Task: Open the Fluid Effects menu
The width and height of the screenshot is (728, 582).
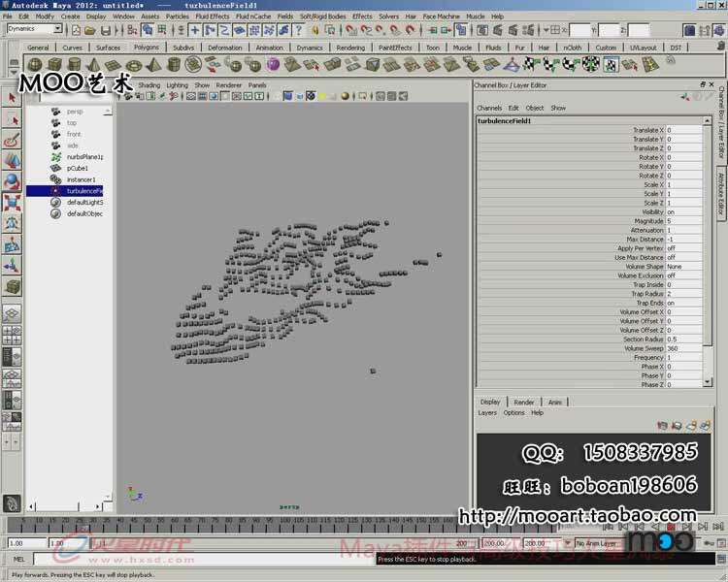Action: point(212,16)
